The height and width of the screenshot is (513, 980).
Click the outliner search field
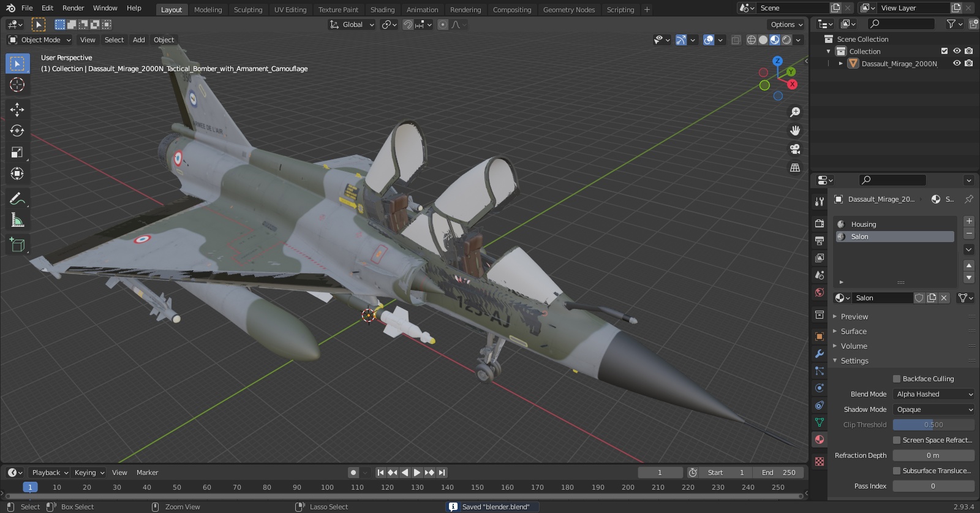point(902,24)
